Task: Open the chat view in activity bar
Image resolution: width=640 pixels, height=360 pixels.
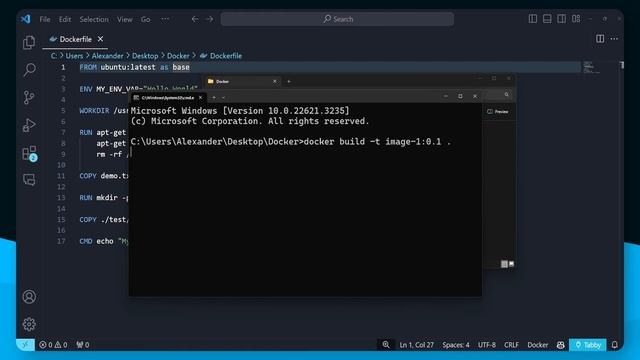Action: [x=29, y=180]
